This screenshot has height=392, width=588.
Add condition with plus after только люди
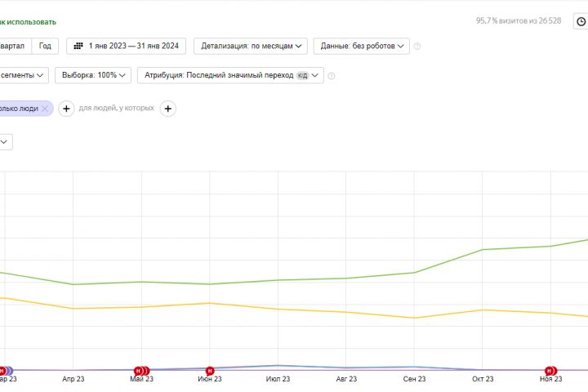pos(66,109)
